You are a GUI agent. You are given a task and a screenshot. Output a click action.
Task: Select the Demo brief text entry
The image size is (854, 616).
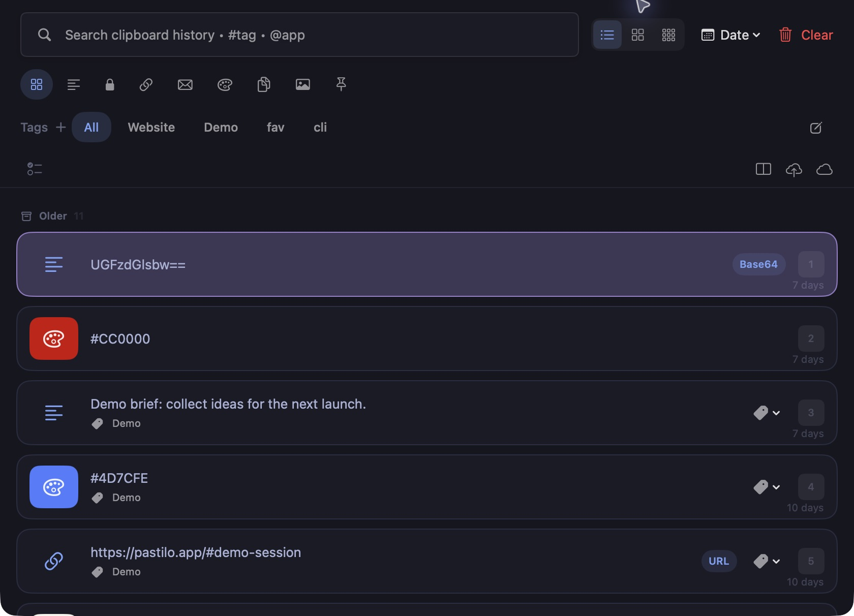click(x=427, y=413)
